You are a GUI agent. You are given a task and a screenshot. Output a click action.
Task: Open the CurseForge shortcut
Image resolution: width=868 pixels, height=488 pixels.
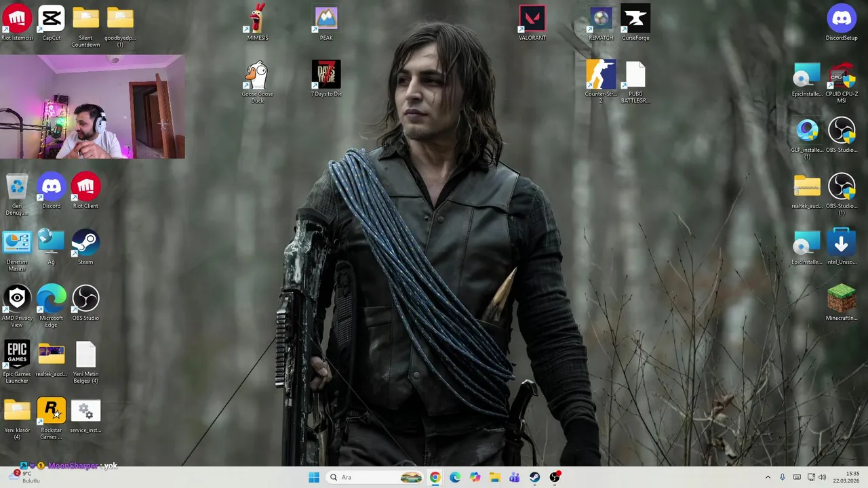coord(635,24)
